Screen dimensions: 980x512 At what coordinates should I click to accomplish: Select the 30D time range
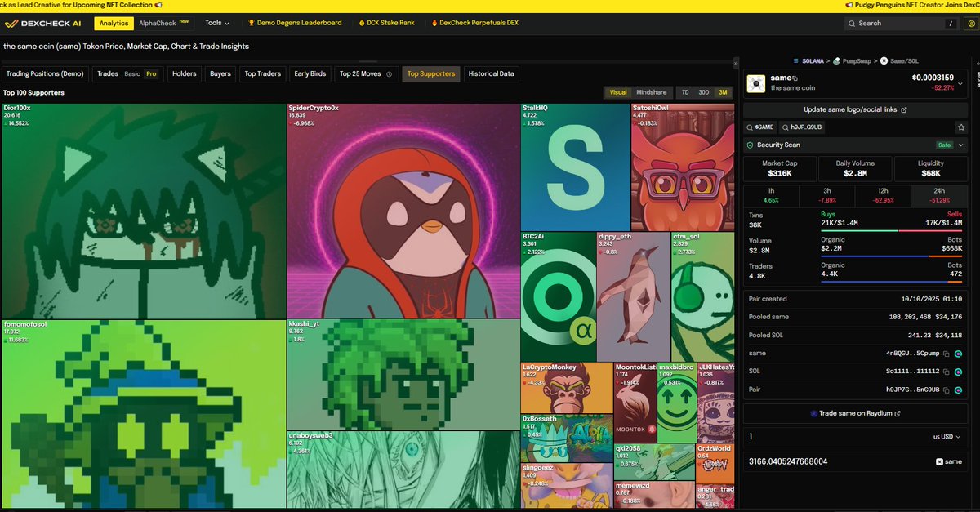[x=703, y=92]
